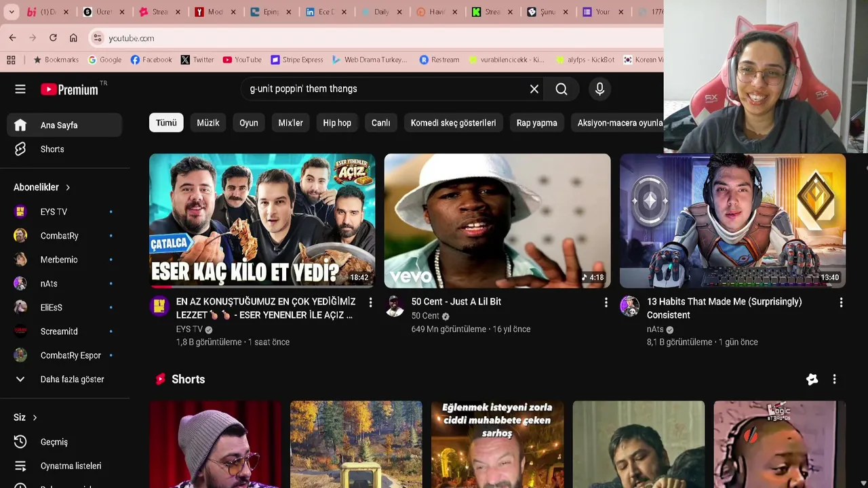
Task: Select Komedi skeç gösterileri chip
Action: pyautogui.click(x=453, y=123)
